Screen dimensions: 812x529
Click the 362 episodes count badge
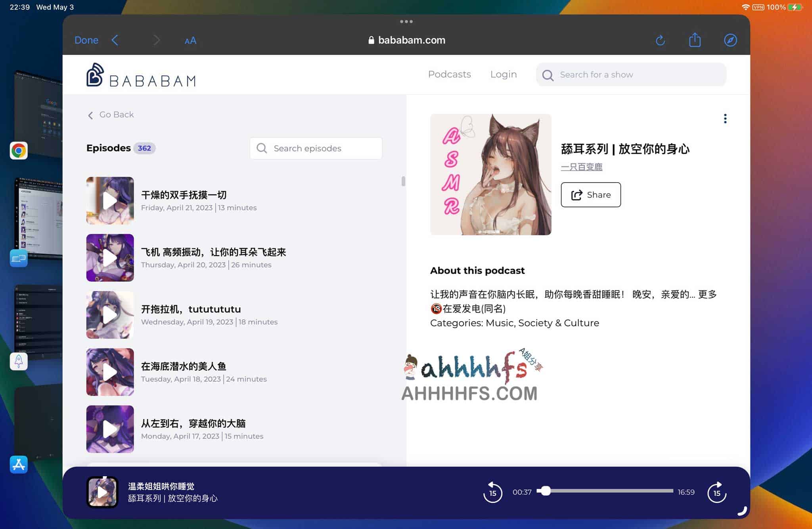pyautogui.click(x=144, y=148)
